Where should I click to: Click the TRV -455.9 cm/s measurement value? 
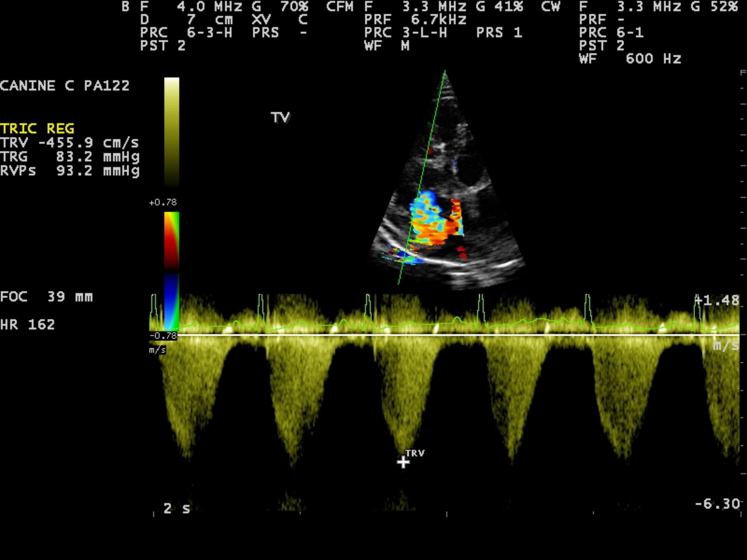point(70,143)
